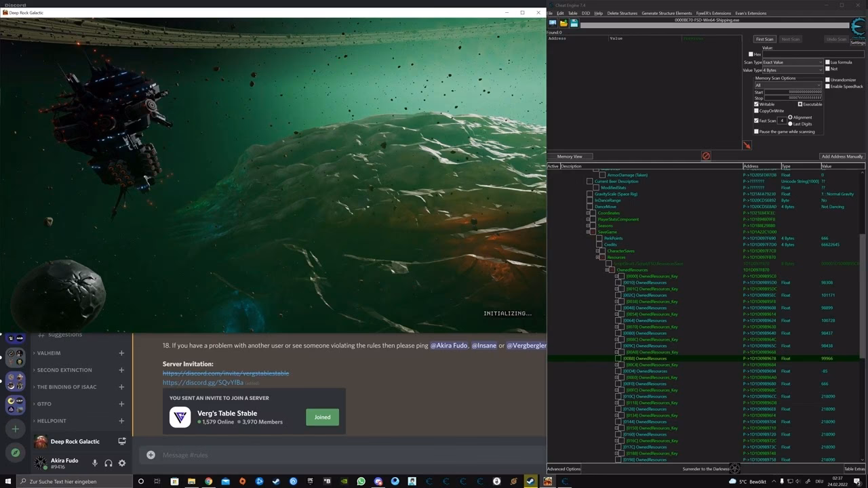Click the red no-entry clear list icon
Screen dimensions: 868x488
pos(706,156)
